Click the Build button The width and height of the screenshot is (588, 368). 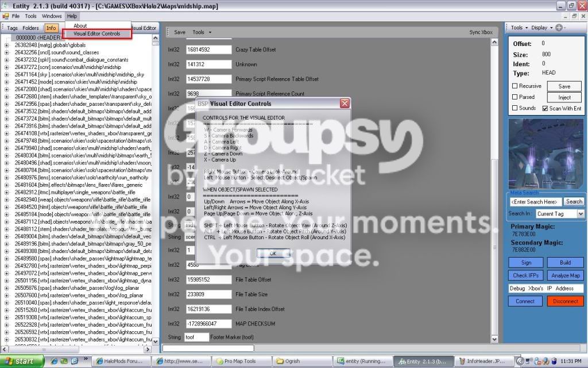pos(565,262)
